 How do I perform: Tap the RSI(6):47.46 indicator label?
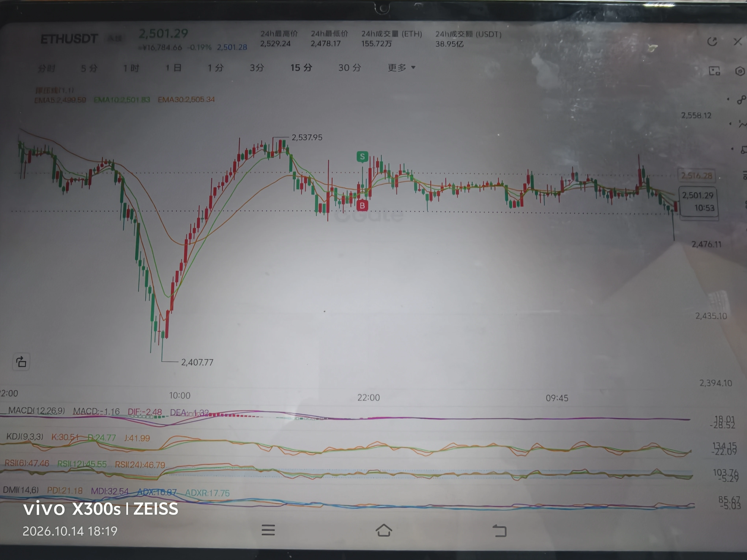pyautogui.click(x=27, y=463)
